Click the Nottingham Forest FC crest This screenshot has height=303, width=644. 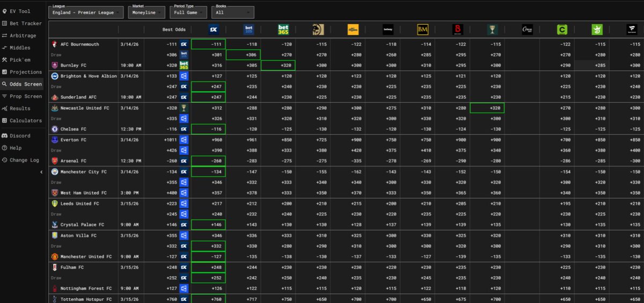pyautogui.click(x=54, y=288)
